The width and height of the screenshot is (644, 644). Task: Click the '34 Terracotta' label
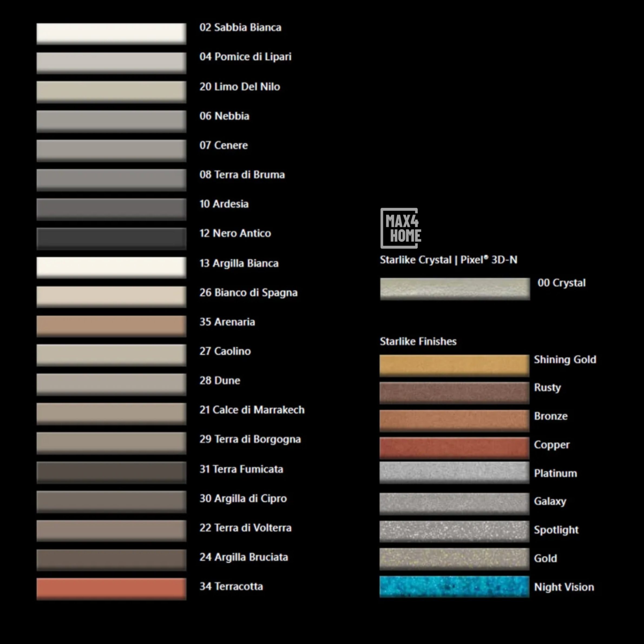tap(231, 587)
